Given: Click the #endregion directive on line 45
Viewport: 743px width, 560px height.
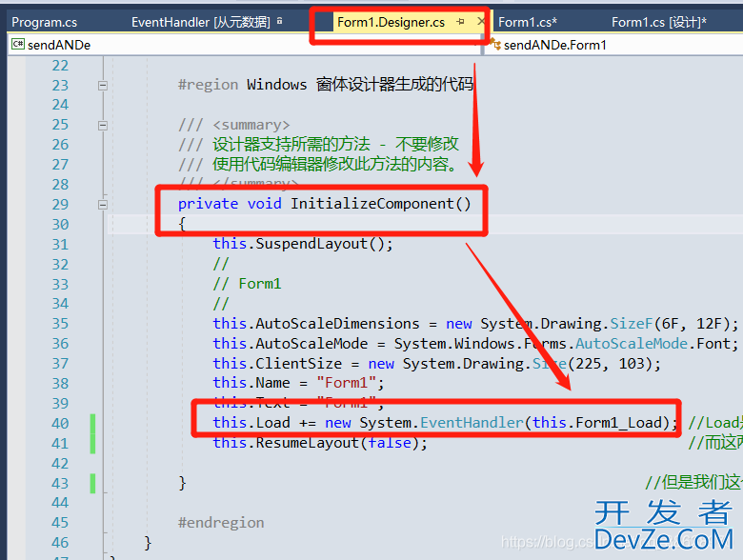Looking at the screenshot, I should click(221, 523).
